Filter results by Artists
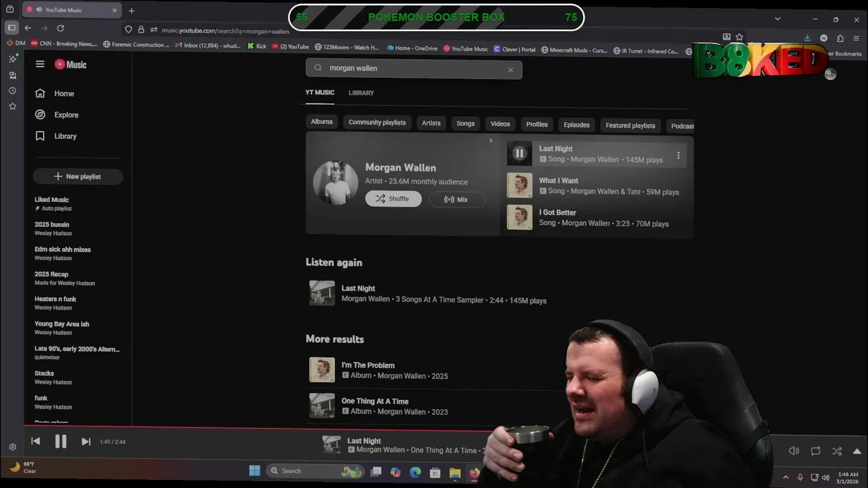Viewport: 868px width, 488px height. tap(431, 123)
